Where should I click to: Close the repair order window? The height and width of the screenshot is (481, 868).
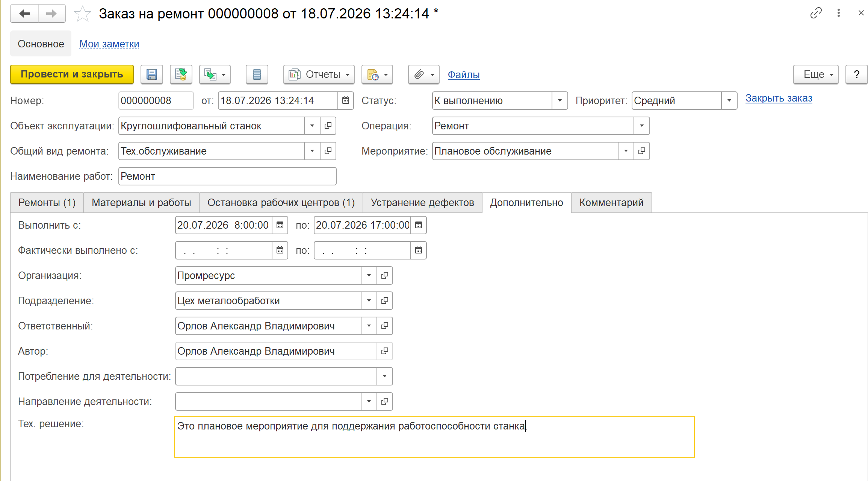[x=861, y=13]
